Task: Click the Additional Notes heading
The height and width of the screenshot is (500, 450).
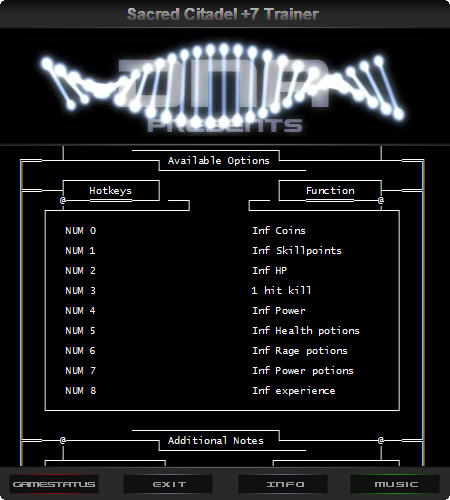Action: tap(216, 441)
